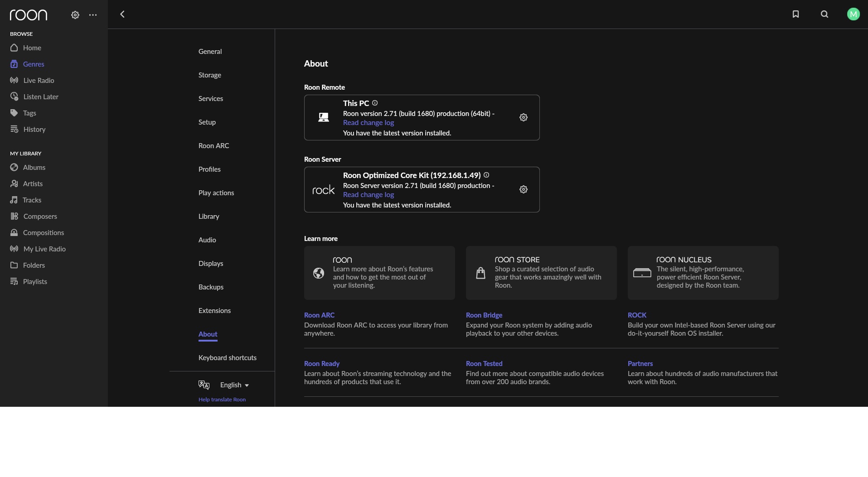Show the Profiles settings tab
This screenshot has width=868, height=477.
pos(209,169)
